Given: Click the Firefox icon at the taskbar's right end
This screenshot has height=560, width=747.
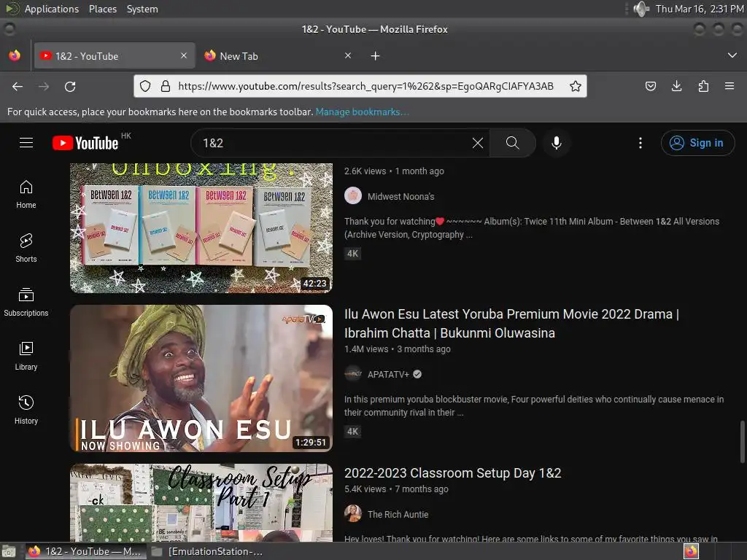Looking at the screenshot, I should click(x=691, y=551).
